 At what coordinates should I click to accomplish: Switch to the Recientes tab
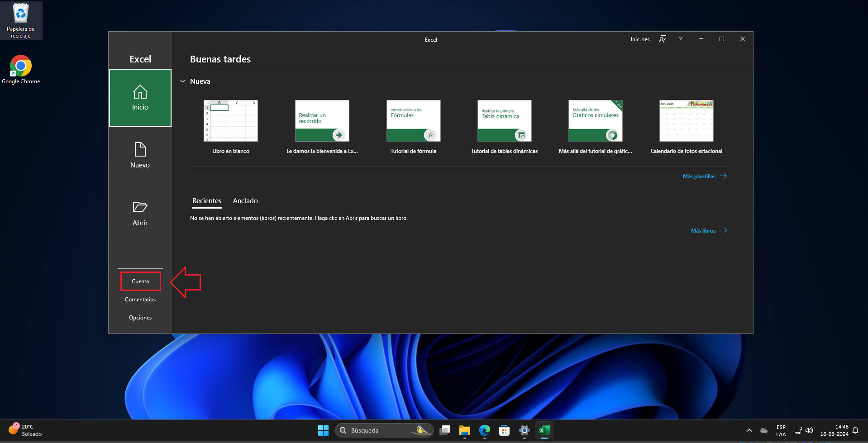(x=207, y=201)
